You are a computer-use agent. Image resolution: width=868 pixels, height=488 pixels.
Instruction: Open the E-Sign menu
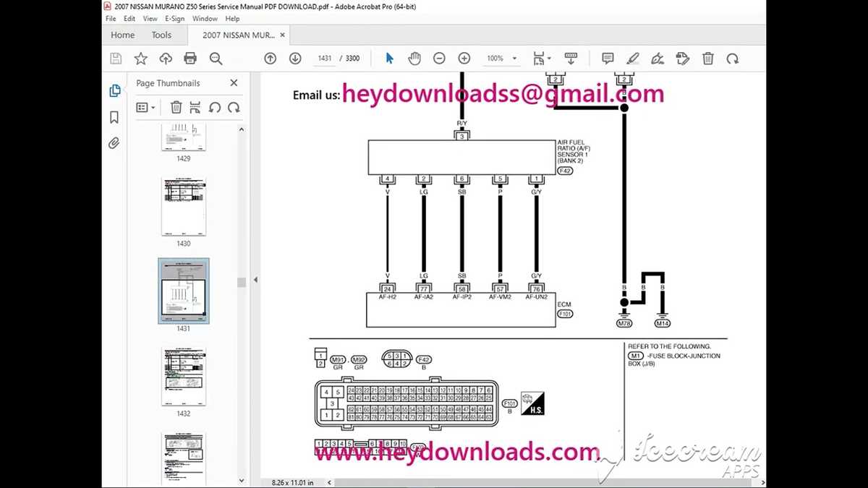174,18
